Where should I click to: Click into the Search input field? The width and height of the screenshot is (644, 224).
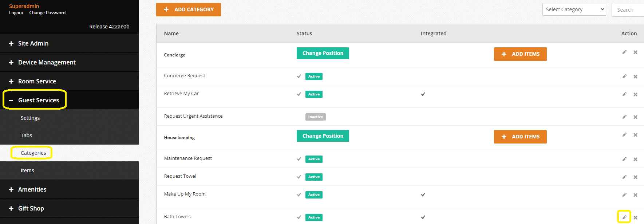tap(629, 10)
